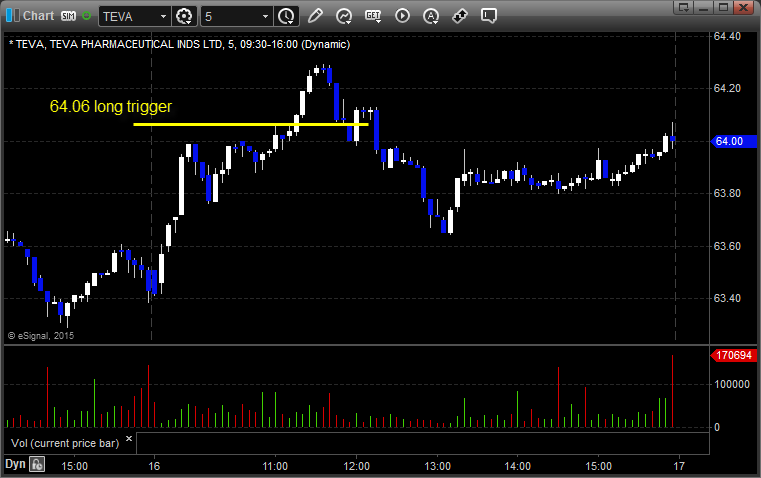Close the Vol current price bar panel

point(129,439)
